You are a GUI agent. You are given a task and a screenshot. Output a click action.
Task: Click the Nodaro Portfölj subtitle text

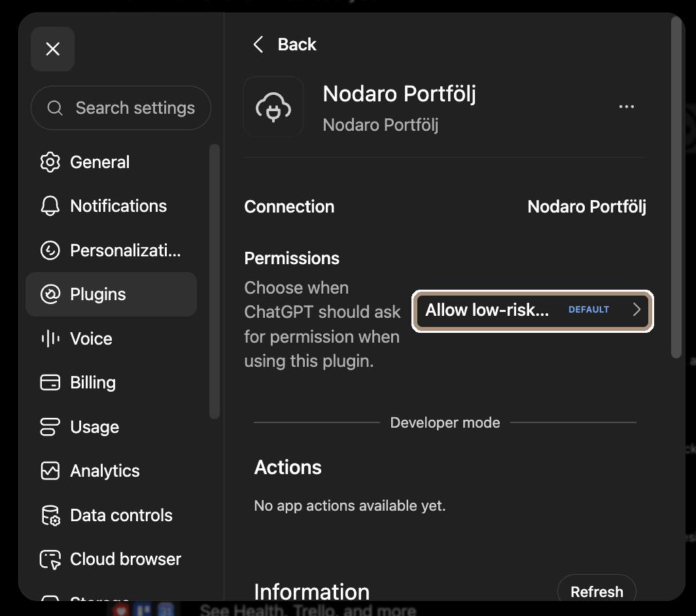click(x=381, y=125)
